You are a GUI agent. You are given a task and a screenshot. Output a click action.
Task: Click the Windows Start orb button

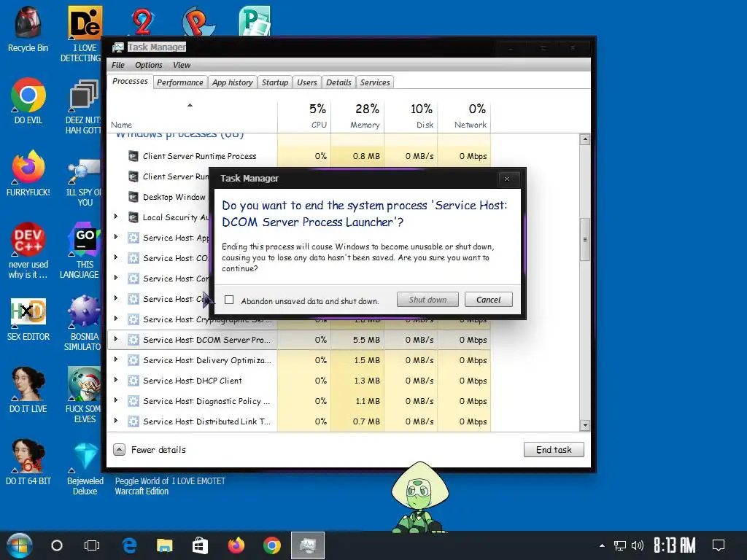[20, 545]
